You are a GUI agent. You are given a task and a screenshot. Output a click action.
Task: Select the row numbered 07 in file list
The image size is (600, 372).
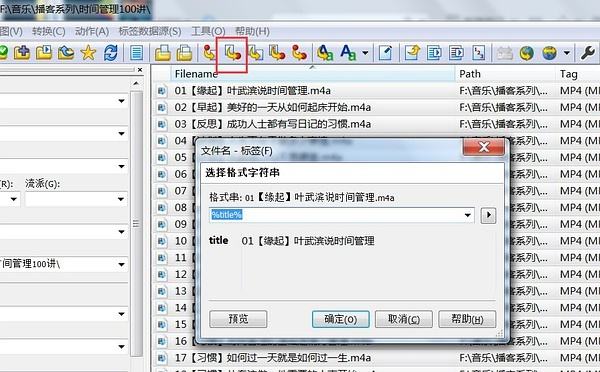pos(181,191)
